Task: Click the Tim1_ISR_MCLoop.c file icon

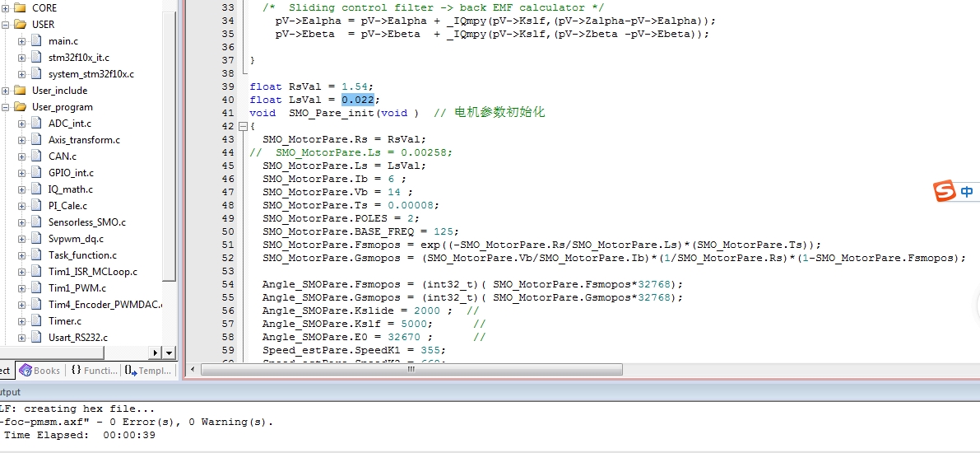Action: (x=35, y=272)
